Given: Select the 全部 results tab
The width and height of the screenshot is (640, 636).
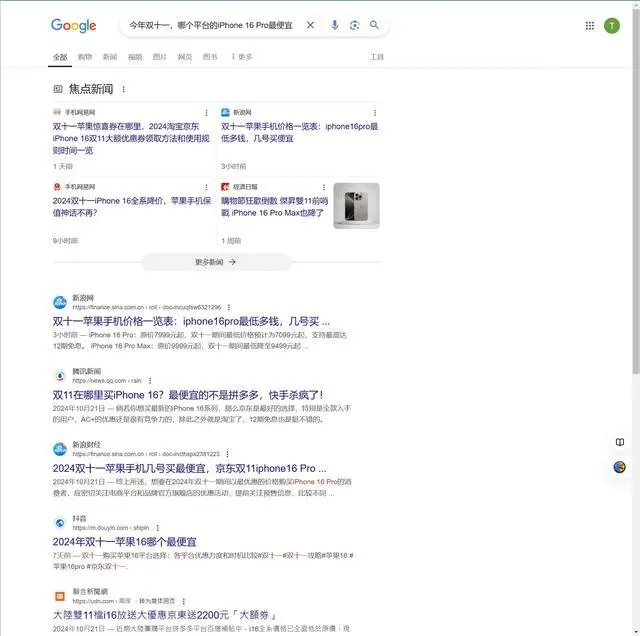Looking at the screenshot, I should coord(60,57).
